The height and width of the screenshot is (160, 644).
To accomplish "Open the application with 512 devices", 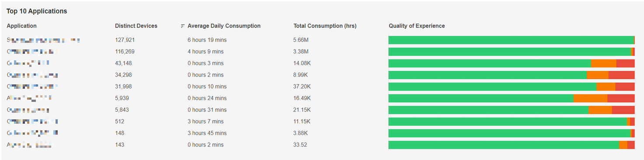I will tap(32, 121).
